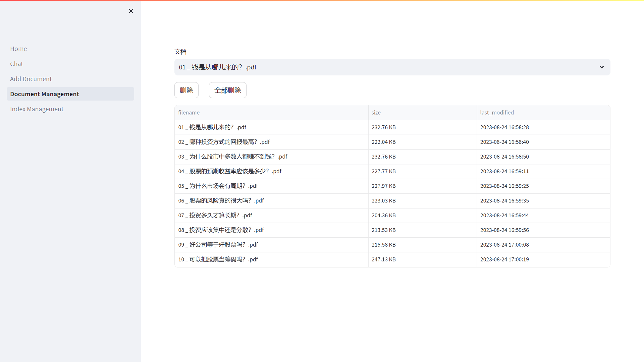Click the 2023-08-24 17:00:08 timestamp cell
Image resolution: width=644 pixels, height=362 pixels.
[504, 245]
